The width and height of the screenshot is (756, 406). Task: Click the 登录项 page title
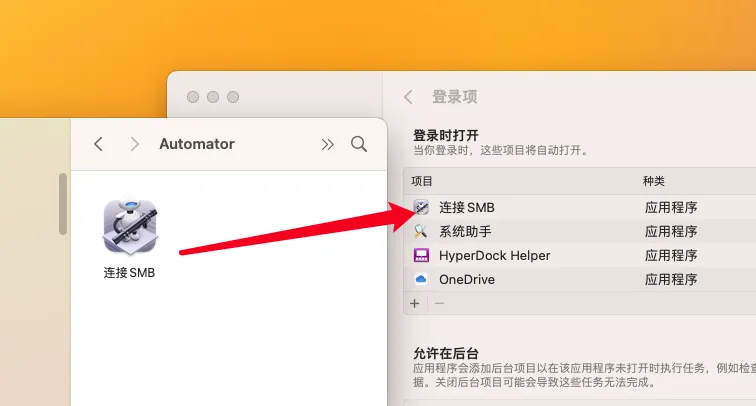(x=455, y=97)
